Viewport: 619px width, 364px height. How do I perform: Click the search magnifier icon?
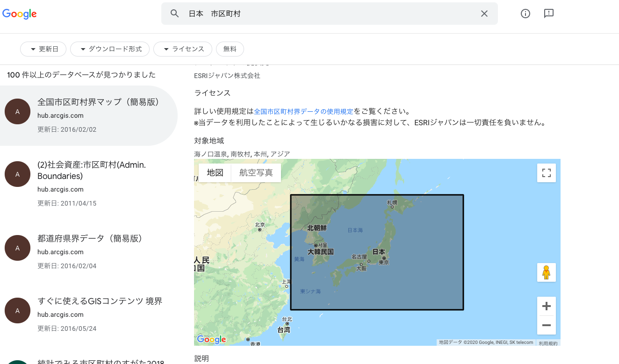pos(175,14)
